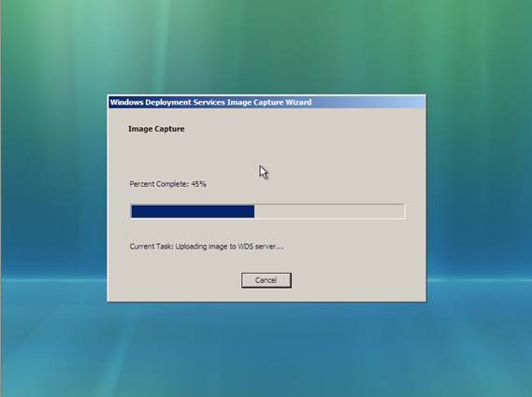
Task: Click the empty portion of progress bar
Action: (x=329, y=211)
